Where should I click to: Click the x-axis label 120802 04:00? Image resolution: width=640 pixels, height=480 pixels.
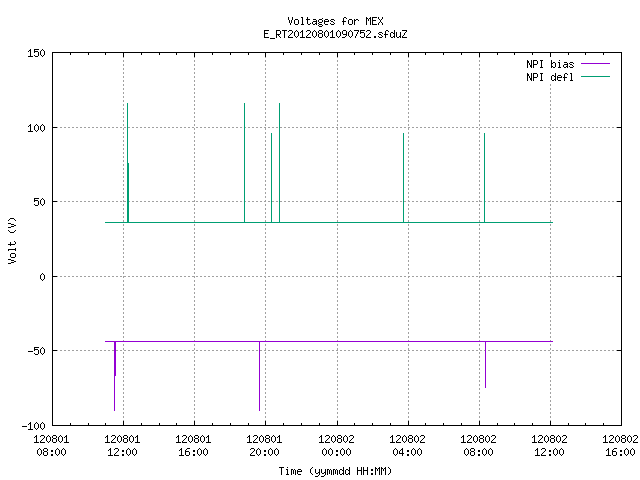tap(407, 446)
